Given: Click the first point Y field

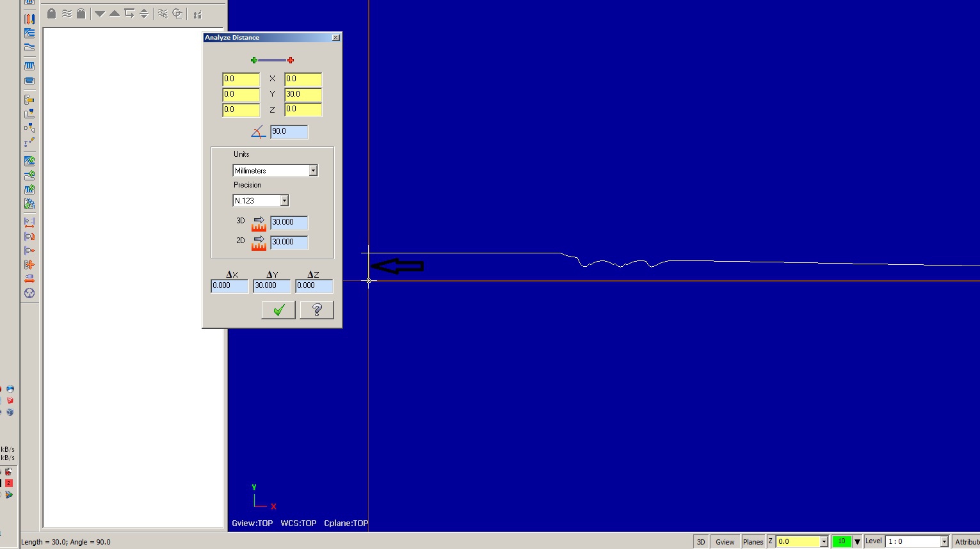Looking at the screenshot, I should pos(241,95).
